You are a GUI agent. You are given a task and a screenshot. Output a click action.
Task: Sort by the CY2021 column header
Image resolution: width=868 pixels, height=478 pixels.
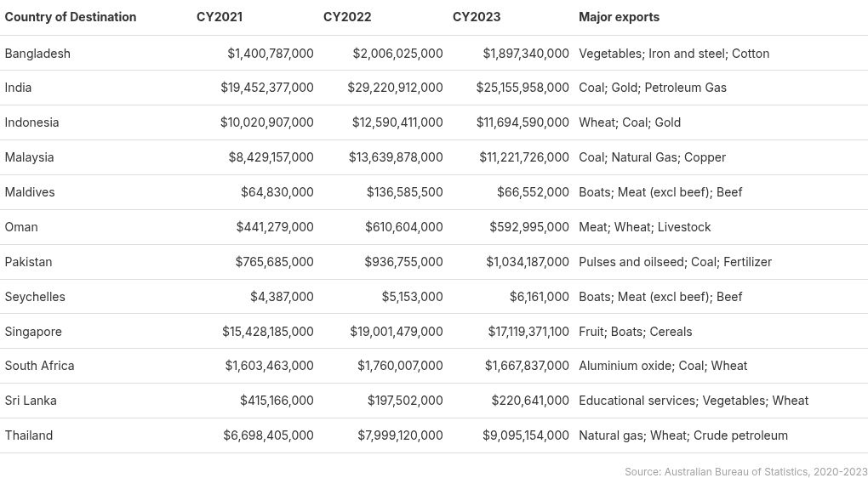pos(220,17)
